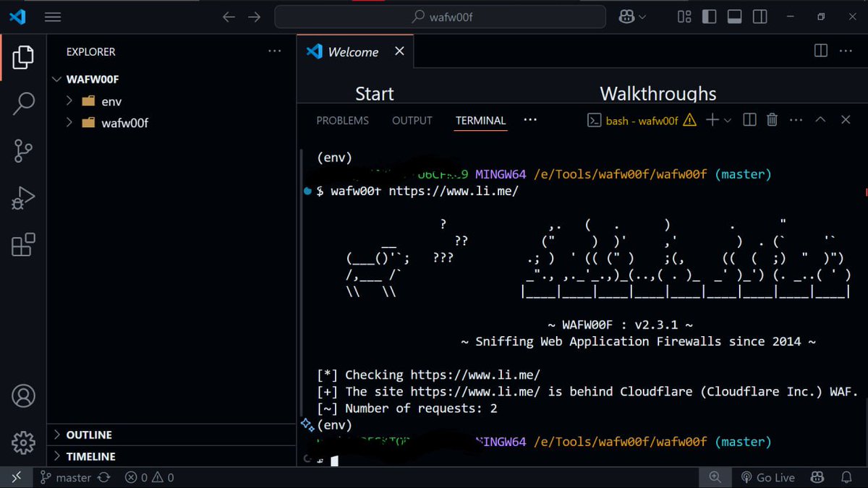
Task: Collapse the WAFW00F root folder
Action: 57,80
